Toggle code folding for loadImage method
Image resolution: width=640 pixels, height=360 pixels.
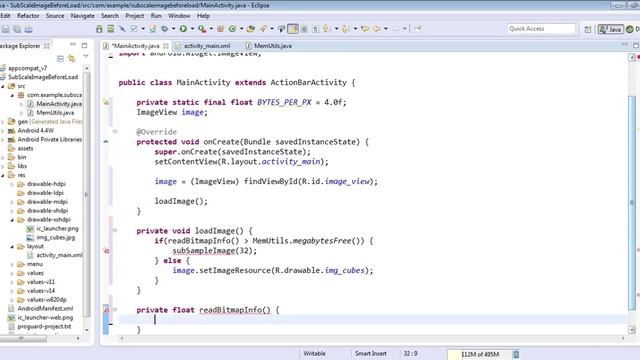click(x=115, y=231)
